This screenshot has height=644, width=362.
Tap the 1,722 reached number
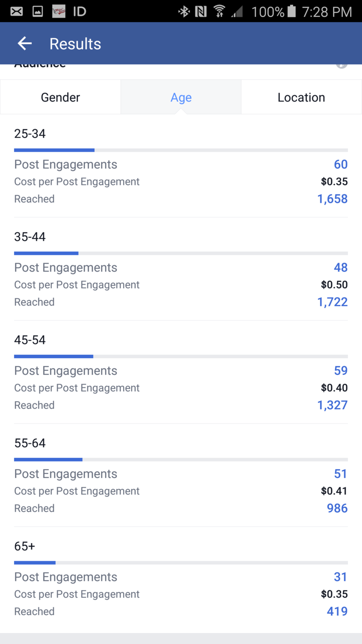tap(332, 302)
